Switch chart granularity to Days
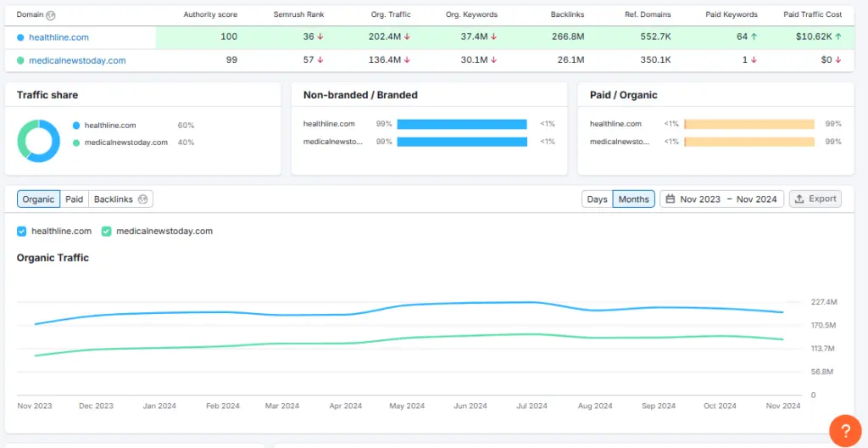 (597, 199)
